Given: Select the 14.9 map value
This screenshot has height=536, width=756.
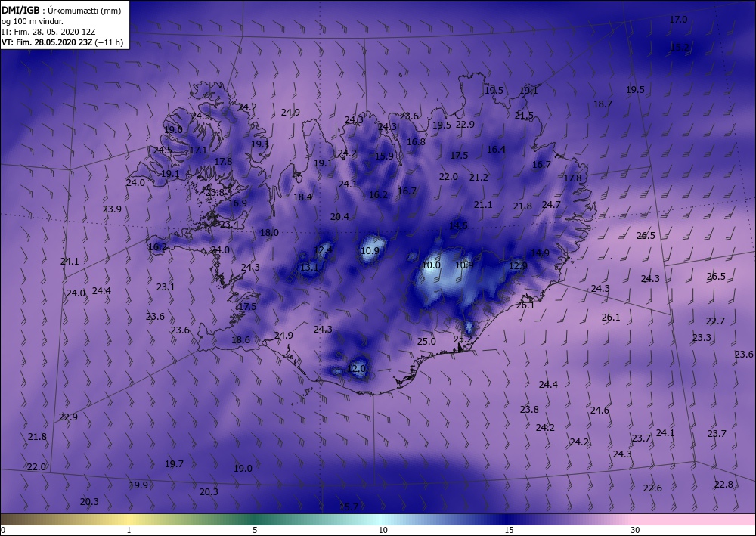Looking at the screenshot, I should (x=540, y=253).
